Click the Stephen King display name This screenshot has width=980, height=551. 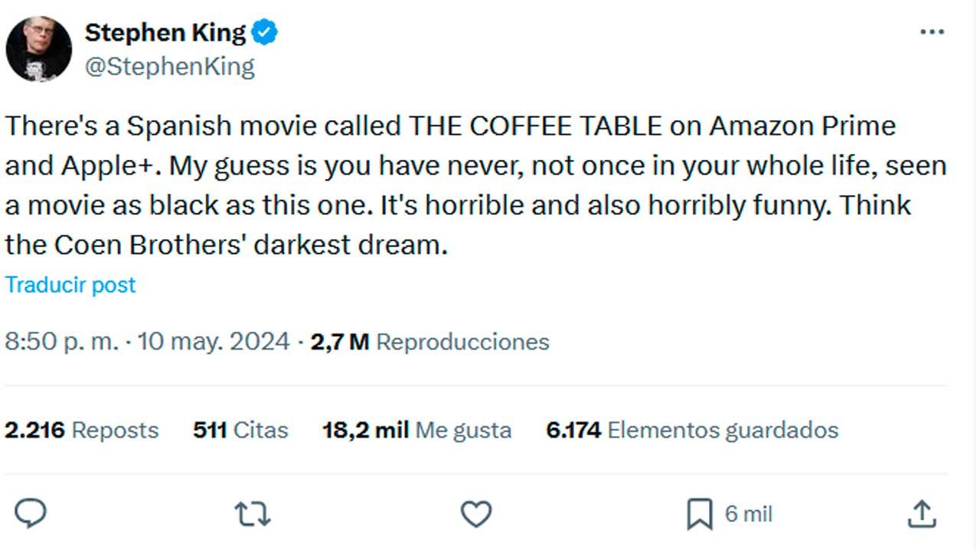click(165, 33)
